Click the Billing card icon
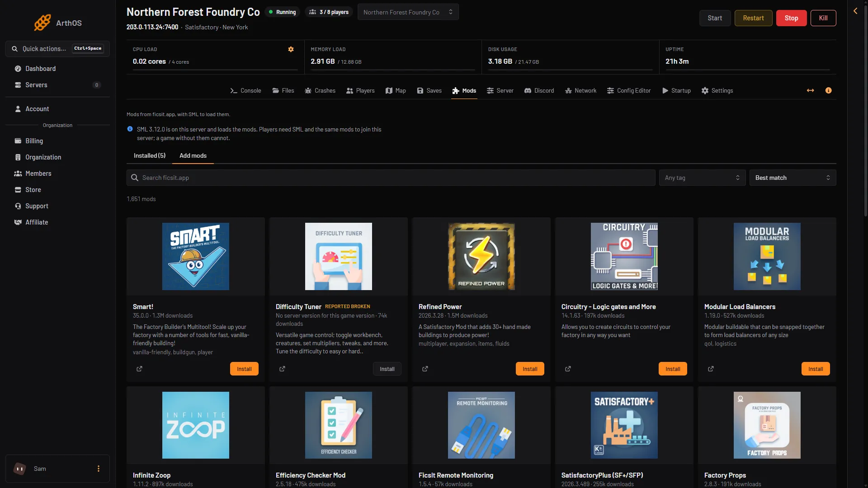Image resolution: width=868 pixels, height=488 pixels. point(18,141)
